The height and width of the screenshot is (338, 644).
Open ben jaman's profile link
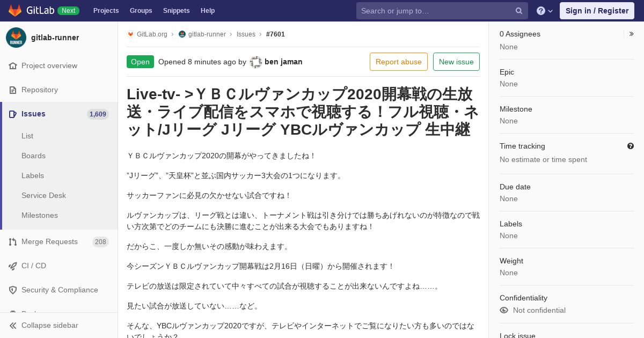coord(283,62)
